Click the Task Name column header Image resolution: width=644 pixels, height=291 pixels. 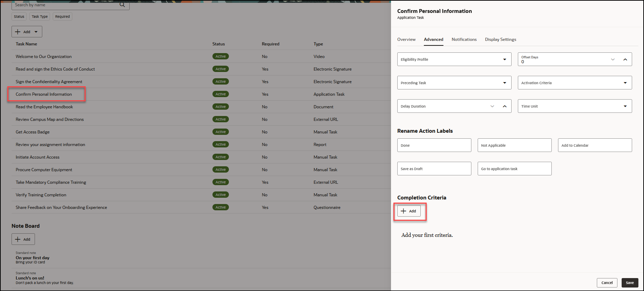tap(26, 44)
